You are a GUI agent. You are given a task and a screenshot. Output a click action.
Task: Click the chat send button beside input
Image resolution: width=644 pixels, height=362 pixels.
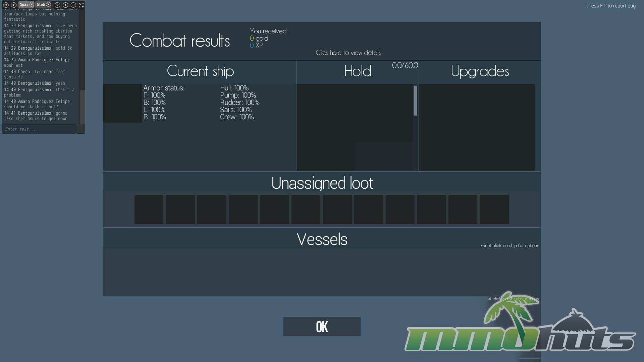coord(81,129)
